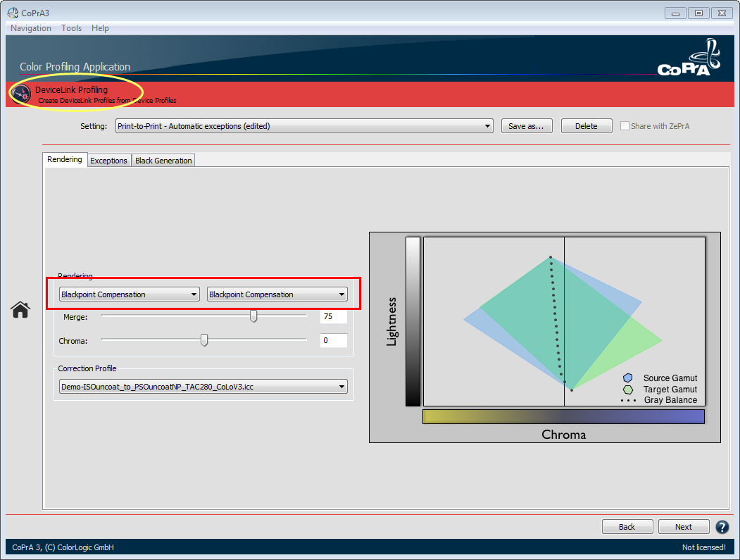
Task: Click the Back button
Action: [x=627, y=526]
